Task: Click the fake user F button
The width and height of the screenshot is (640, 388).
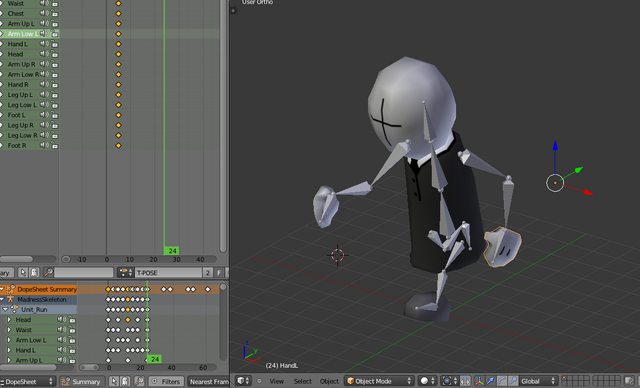Action: click(x=219, y=273)
